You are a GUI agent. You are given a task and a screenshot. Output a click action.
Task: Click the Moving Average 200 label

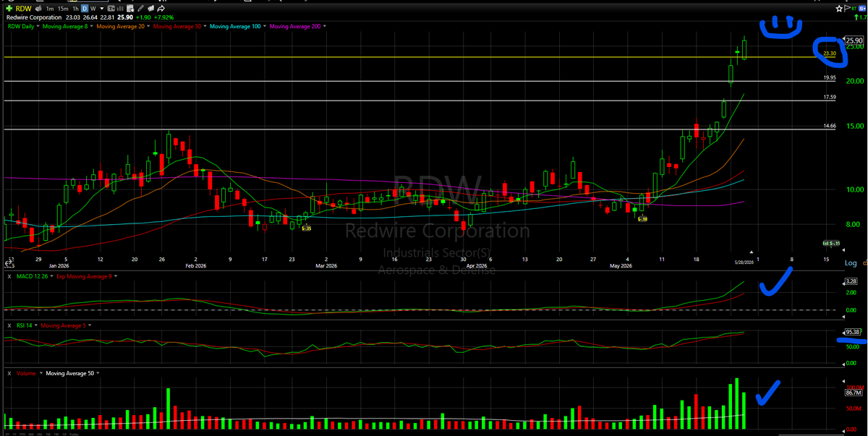[295, 27]
